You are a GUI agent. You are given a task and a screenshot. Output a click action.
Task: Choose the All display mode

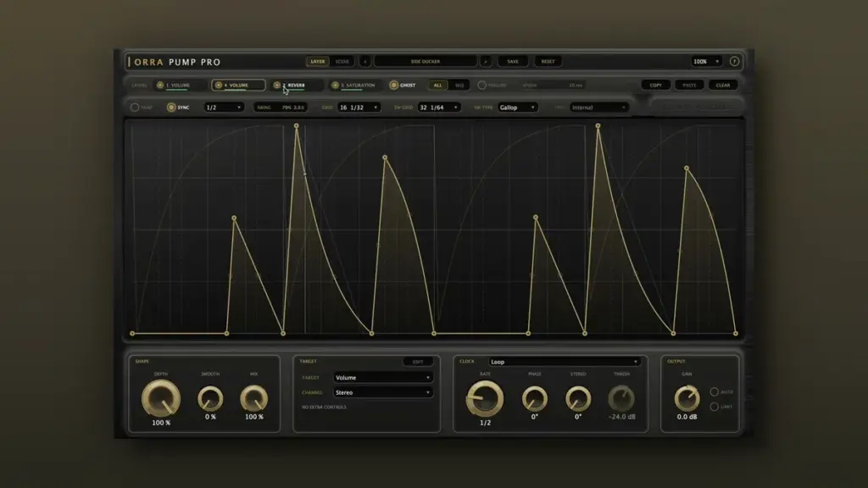438,86
